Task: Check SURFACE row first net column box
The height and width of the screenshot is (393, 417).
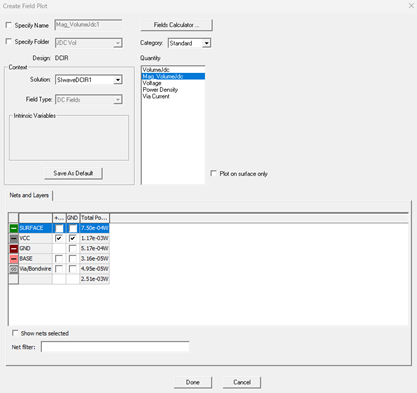Action: pyautogui.click(x=59, y=228)
